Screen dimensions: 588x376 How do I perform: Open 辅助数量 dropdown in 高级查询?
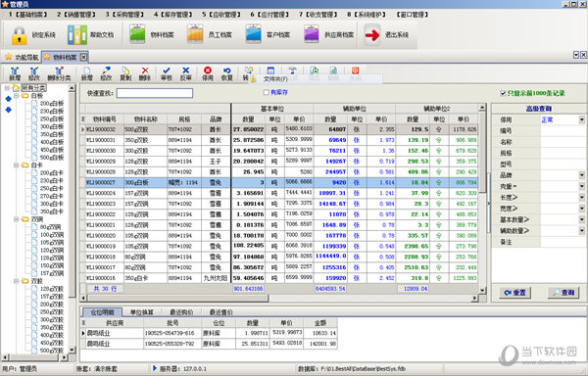point(581,231)
